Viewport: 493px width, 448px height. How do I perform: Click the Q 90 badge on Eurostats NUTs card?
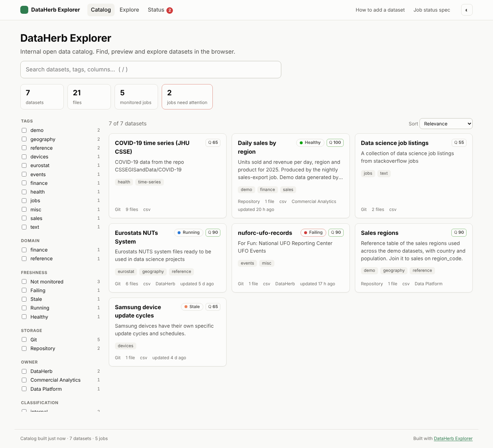click(213, 233)
